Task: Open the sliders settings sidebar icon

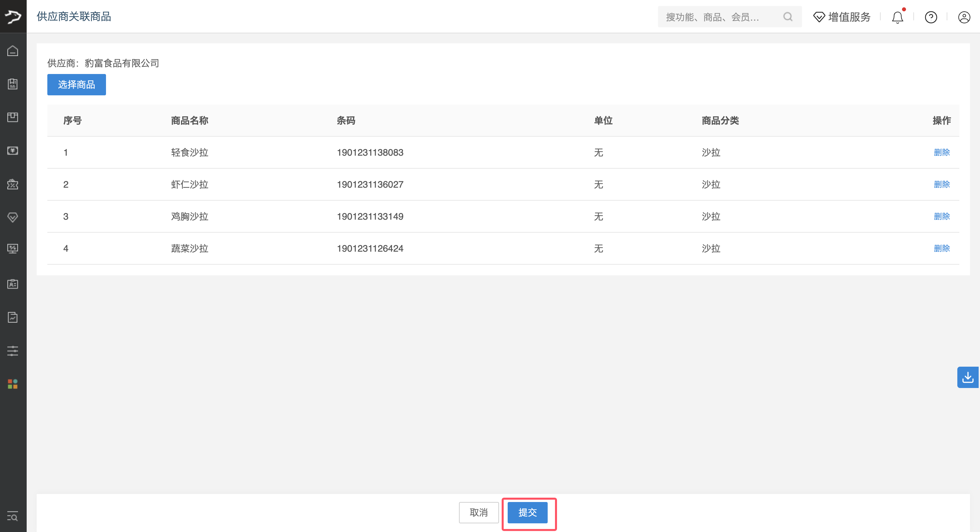Action: click(13, 351)
